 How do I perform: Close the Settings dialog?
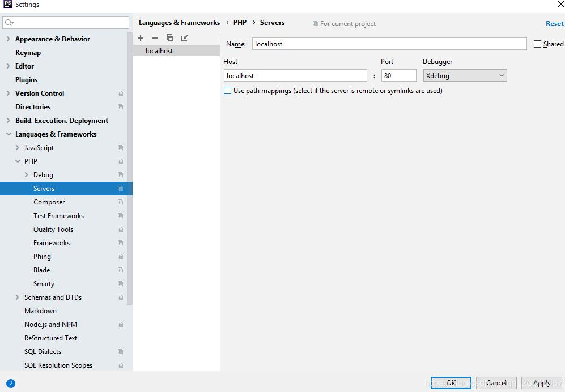(560, 4)
